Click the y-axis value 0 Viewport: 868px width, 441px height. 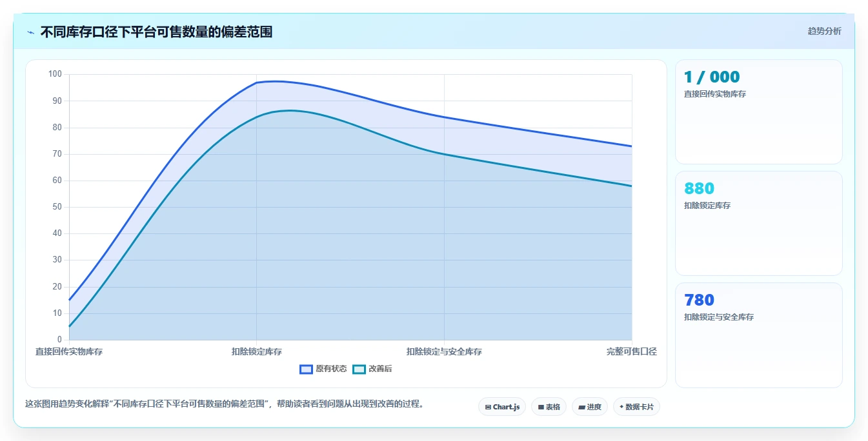click(x=59, y=340)
